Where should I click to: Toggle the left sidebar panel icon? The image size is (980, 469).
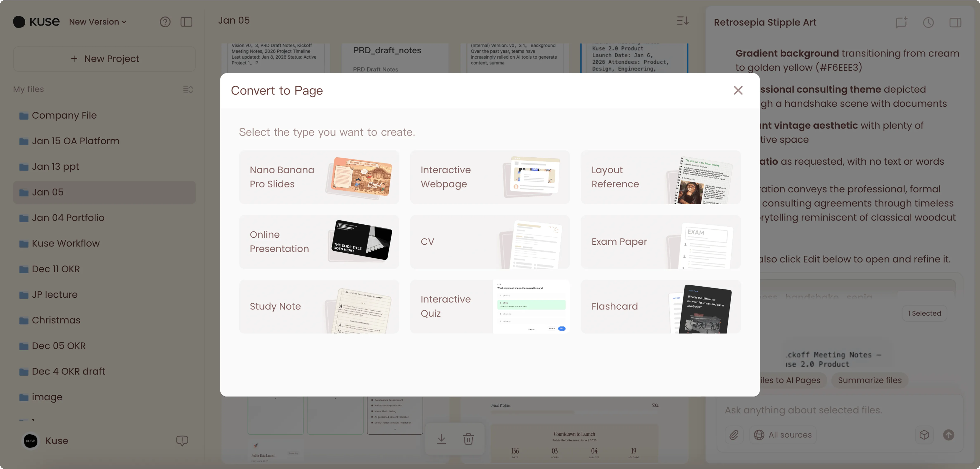pos(186,22)
